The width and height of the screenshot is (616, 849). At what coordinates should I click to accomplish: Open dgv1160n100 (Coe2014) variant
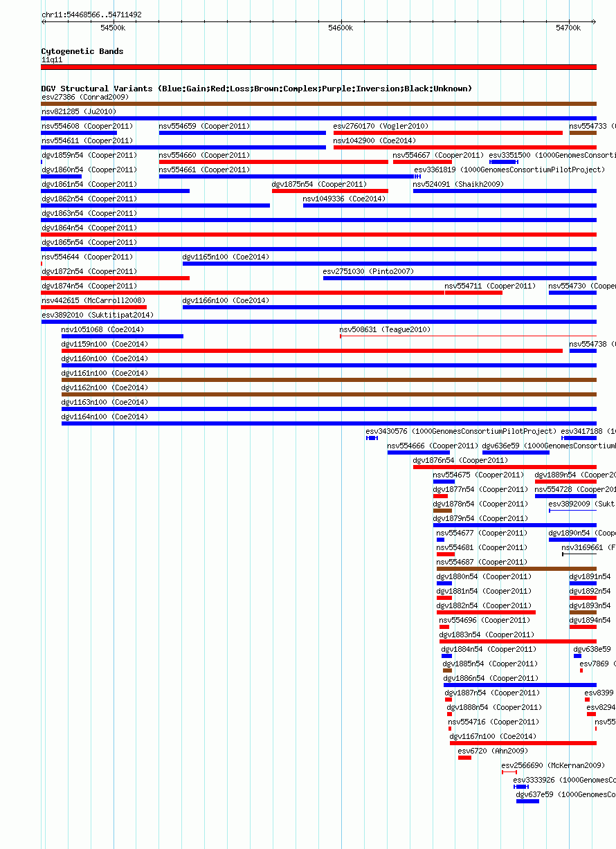click(x=105, y=358)
